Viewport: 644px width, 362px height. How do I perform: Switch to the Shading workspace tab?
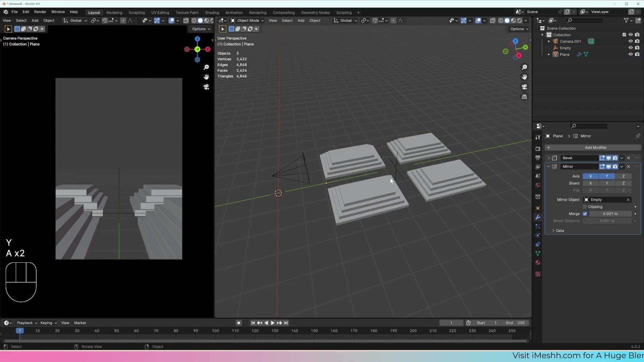tap(212, 12)
